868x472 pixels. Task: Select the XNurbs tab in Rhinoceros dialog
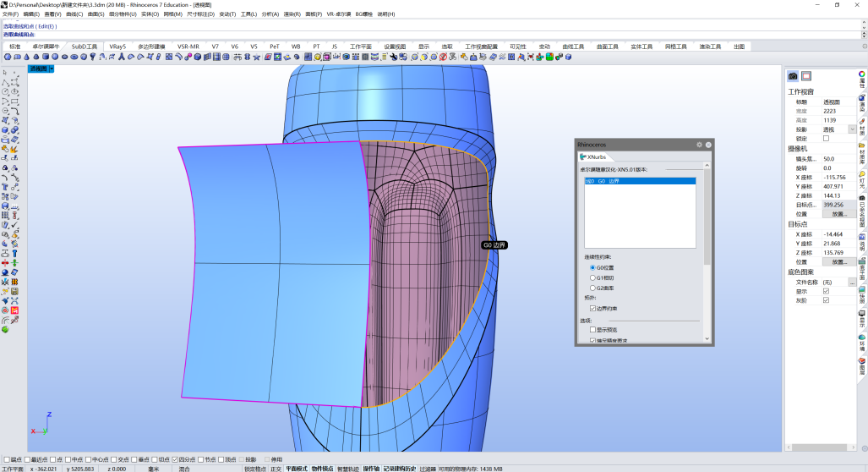592,157
